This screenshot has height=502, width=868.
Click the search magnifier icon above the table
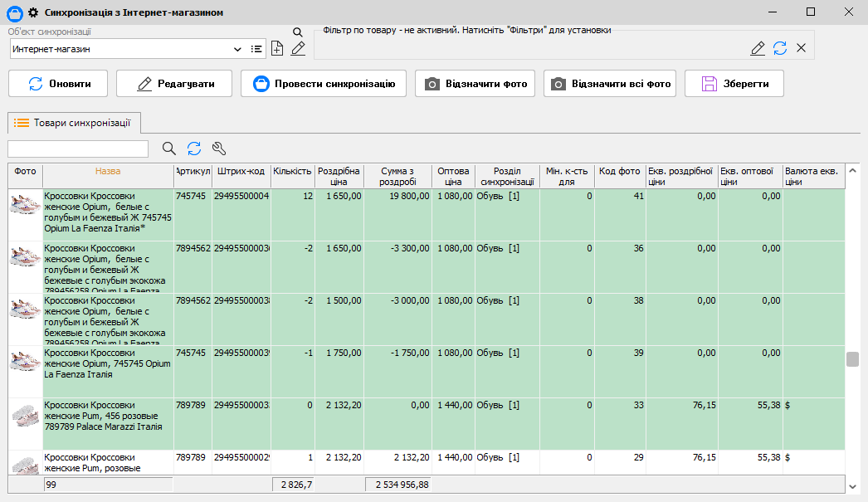point(169,149)
